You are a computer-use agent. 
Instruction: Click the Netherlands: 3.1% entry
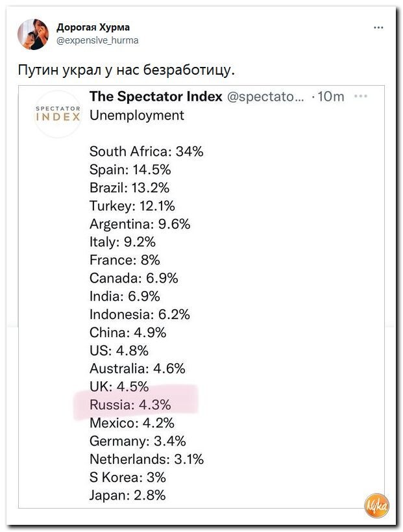pyautogui.click(x=147, y=459)
